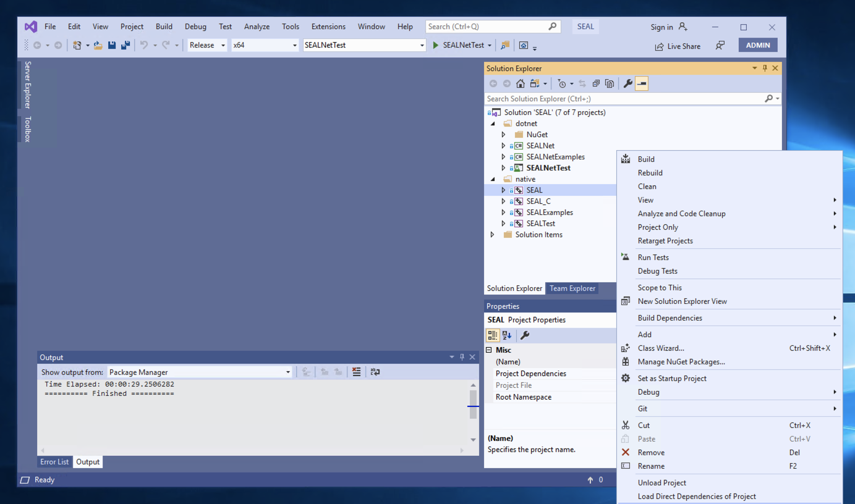855x504 pixels.
Task: Click the Save All toolbar icon
Action: pos(125,45)
